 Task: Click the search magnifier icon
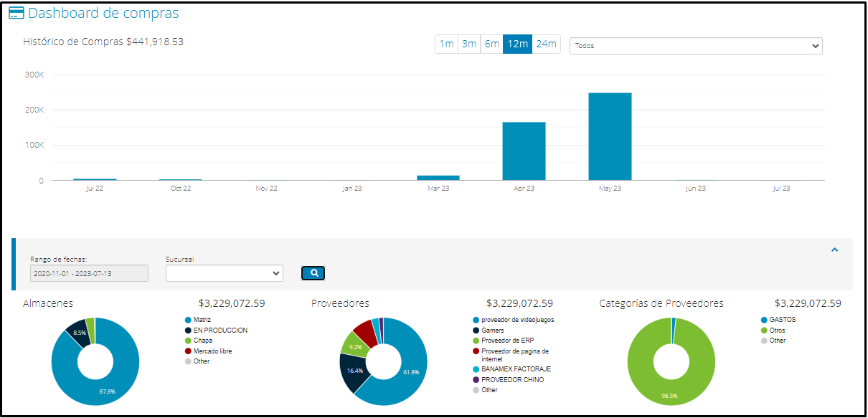[x=313, y=273]
